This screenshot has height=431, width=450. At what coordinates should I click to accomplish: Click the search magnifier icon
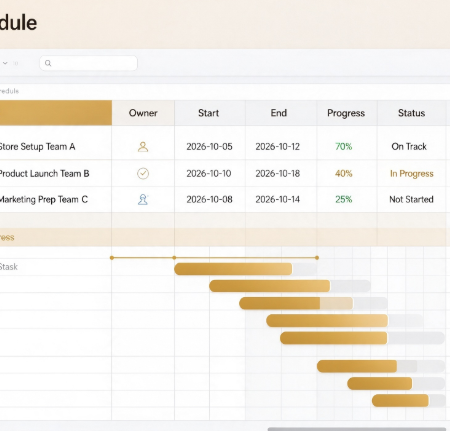(x=48, y=63)
